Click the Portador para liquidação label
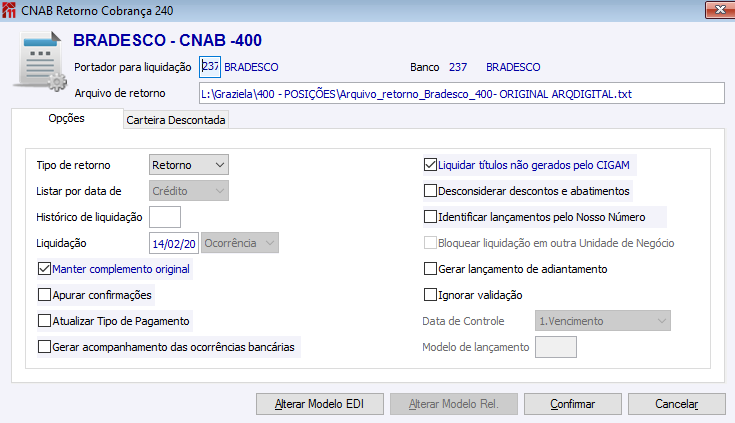 click(133, 67)
